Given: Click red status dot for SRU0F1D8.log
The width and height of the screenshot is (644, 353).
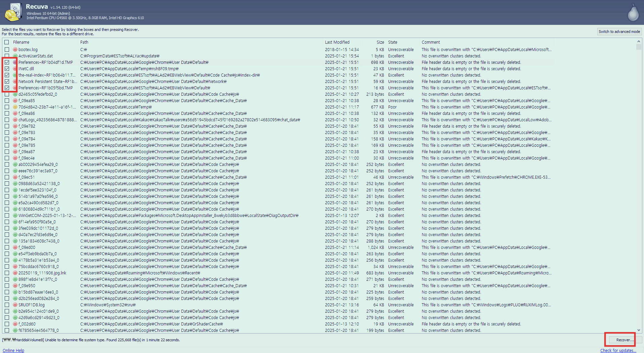Looking at the screenshot, I should 15,305.
